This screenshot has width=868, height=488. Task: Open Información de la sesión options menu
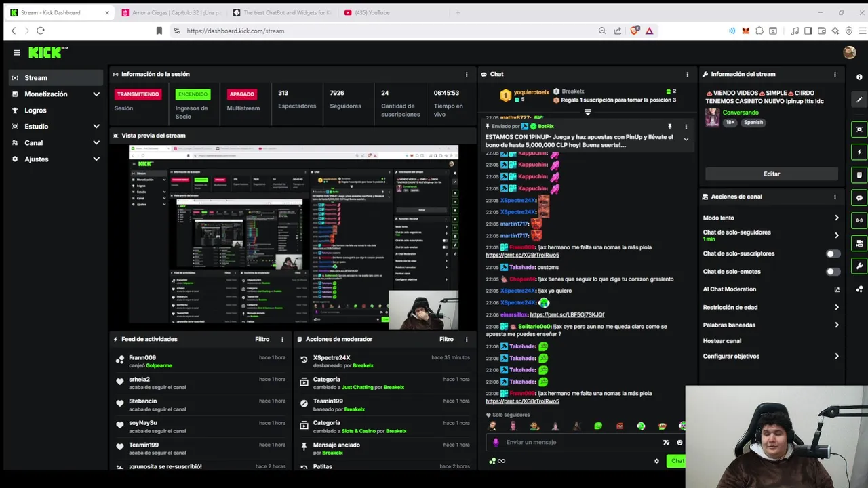(x=466, y=75)
